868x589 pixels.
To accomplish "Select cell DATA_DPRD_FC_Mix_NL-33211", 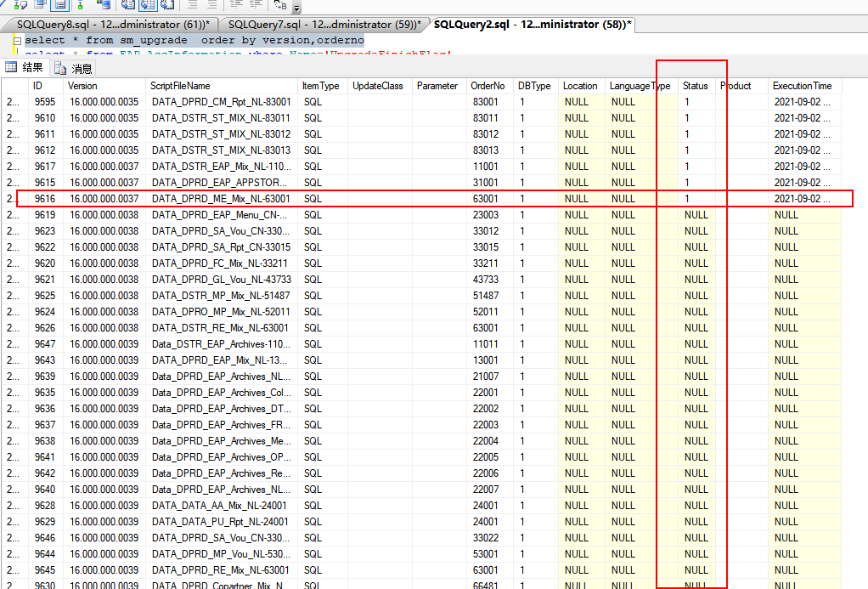I will (222, 263).
